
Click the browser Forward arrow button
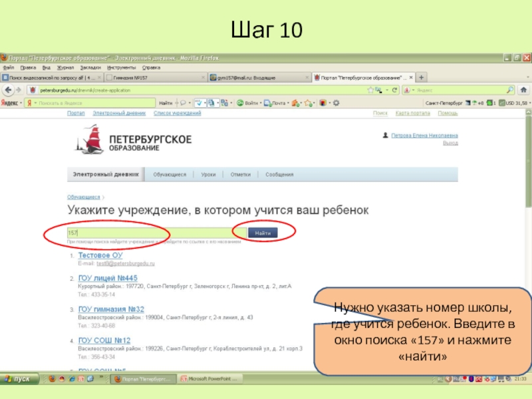pos(19,90)
